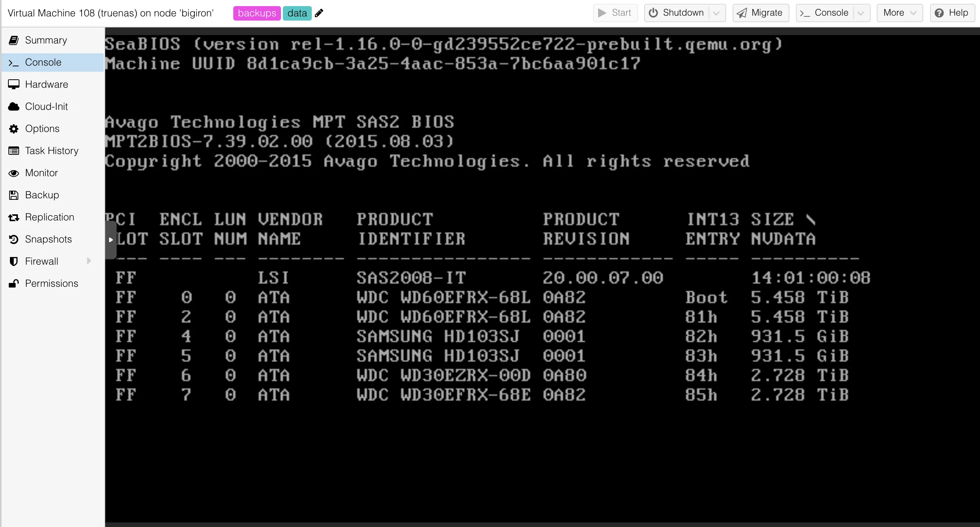This screenshot has height=527, width=980.
Task: Click the Backup floppy disk icon
Action: (x=14, y=195)
